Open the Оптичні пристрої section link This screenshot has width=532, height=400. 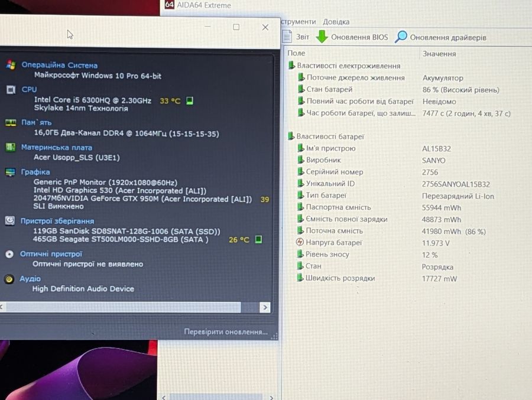pyautogui.click(x=51, y=254)
